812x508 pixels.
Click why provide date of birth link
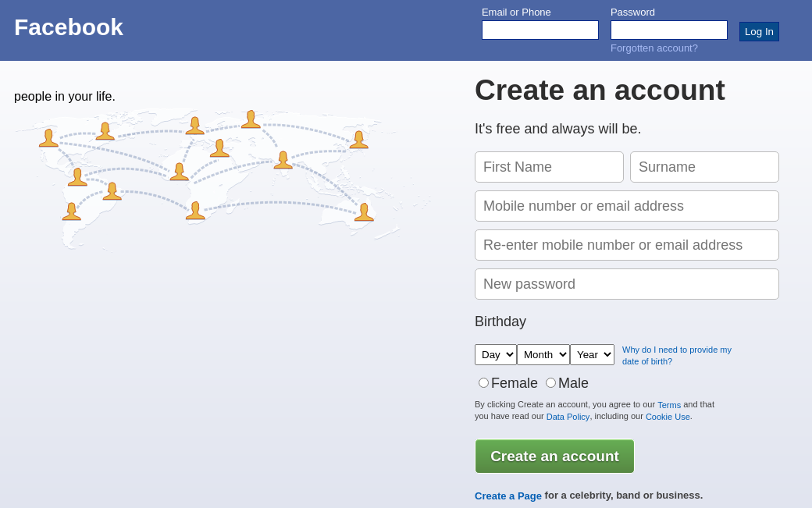point(676,356)
